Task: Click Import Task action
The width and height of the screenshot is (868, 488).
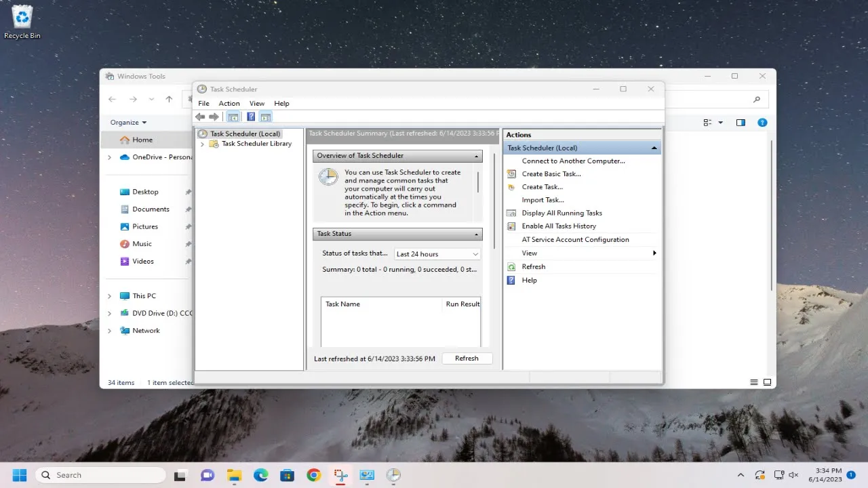Action: pyautogui.click(x=542, y=200)
